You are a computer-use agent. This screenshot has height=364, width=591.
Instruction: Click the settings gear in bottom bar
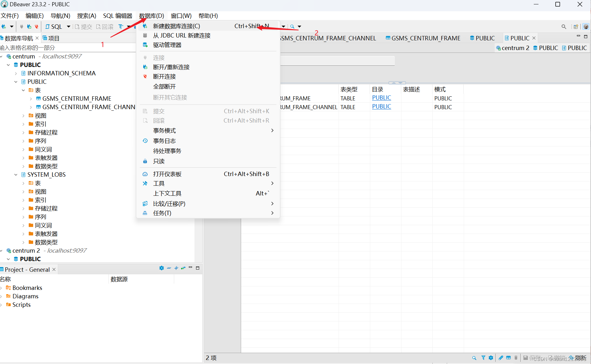click(x=491, y=358)
